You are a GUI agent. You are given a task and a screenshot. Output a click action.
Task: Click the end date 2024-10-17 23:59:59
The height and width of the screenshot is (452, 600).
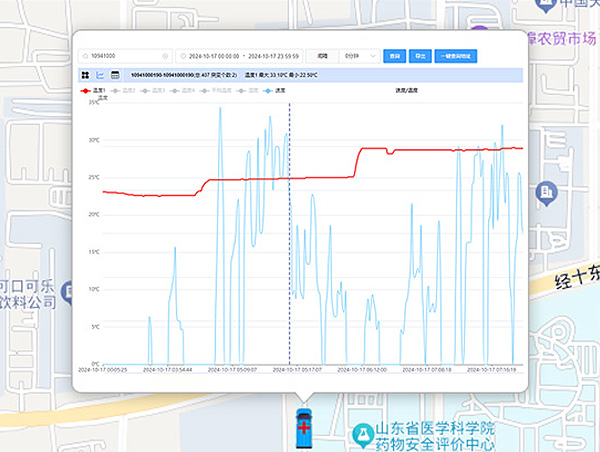point(273,56)
